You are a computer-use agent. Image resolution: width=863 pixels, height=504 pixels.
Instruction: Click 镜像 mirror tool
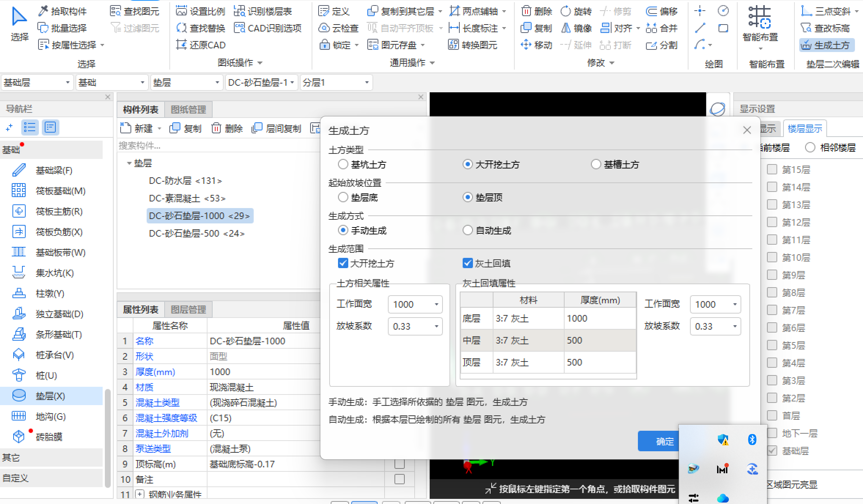click(x=576, y=28)
